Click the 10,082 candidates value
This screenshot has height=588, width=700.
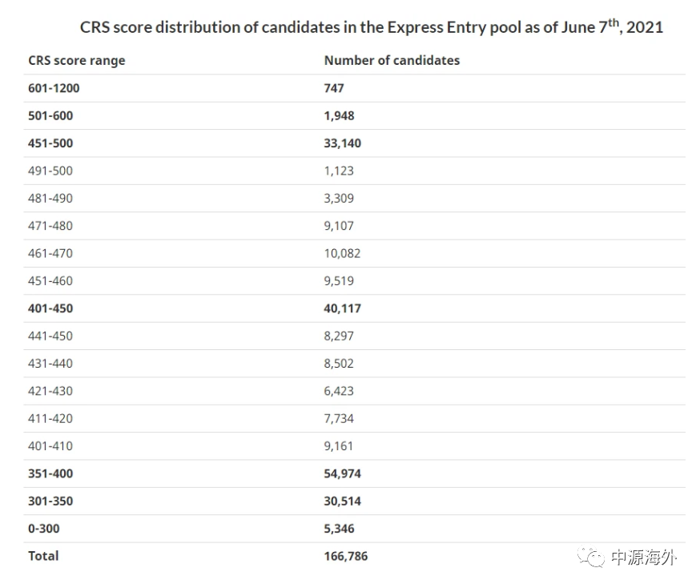tap(342, 253)
